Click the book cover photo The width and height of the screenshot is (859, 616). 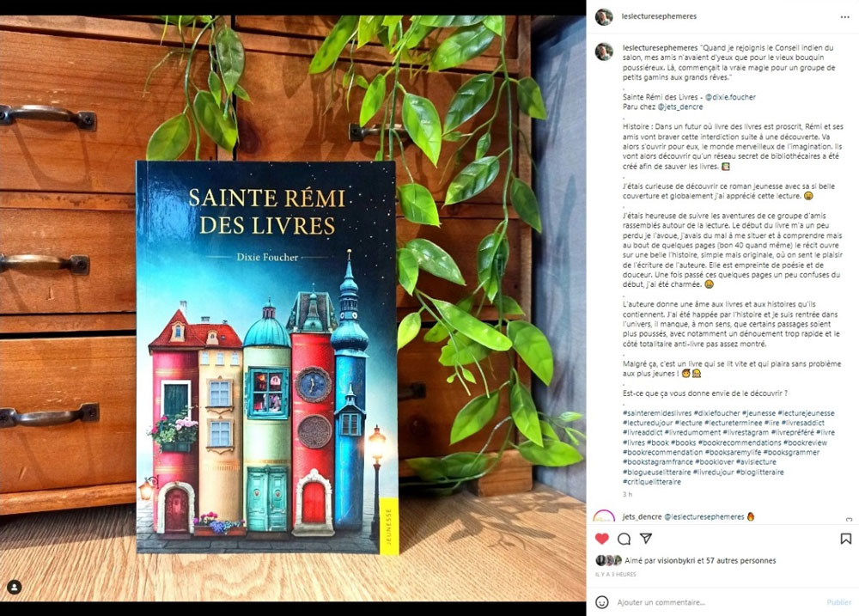(x=267, y=357)
